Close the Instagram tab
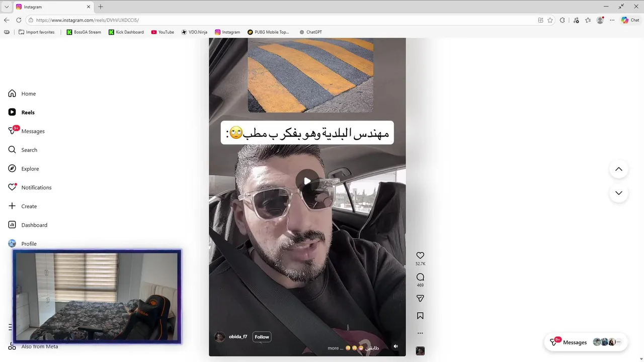644x362 pixels. (x=89, y=7)
